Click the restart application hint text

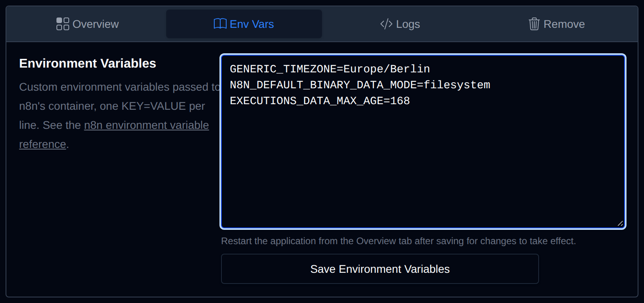click(x=398, y=241)
